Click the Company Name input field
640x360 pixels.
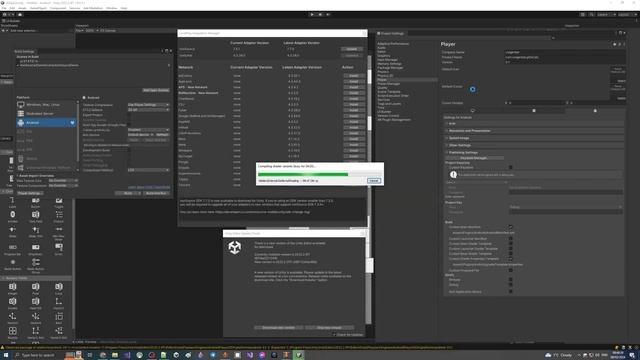[564, 52]
